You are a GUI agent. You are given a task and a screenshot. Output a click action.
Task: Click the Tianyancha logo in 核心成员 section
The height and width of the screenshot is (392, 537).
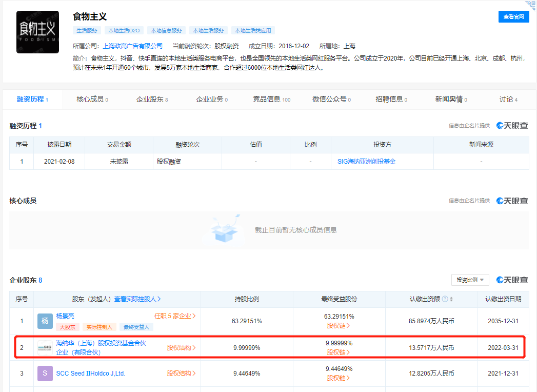(513, 201)
